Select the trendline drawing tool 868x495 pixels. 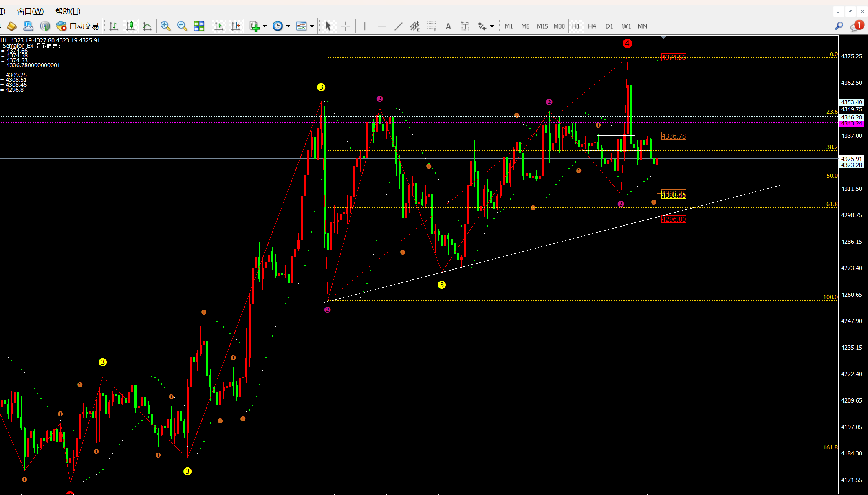pyautogui.click(x=398, y=26)
